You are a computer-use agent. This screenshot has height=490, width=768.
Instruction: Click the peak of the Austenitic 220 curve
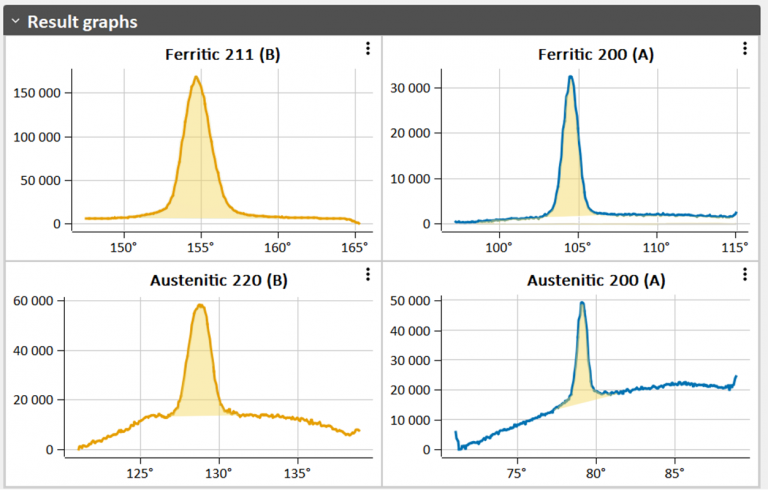(201, 305)
